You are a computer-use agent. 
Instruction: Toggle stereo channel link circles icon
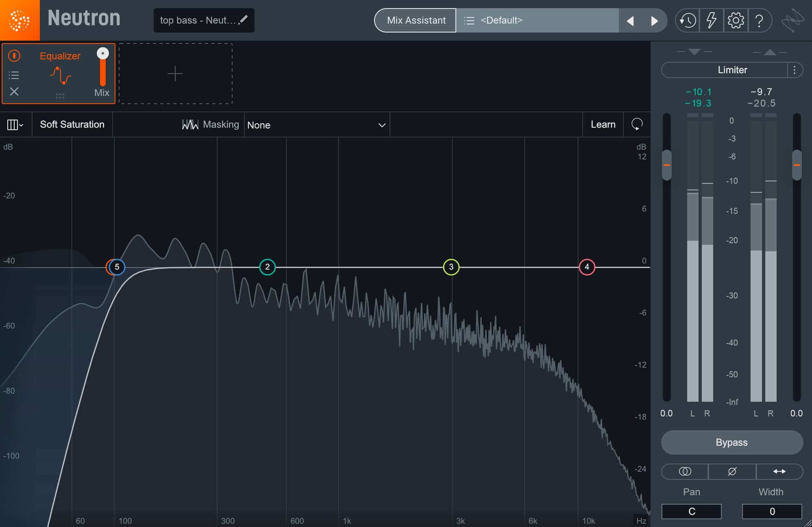pyautogui.click(x=685, y=471)
